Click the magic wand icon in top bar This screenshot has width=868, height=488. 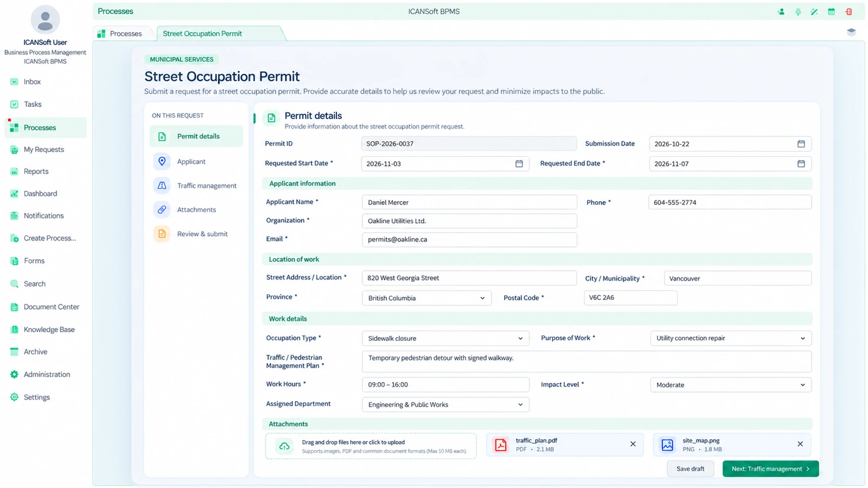tap(814, 11)
